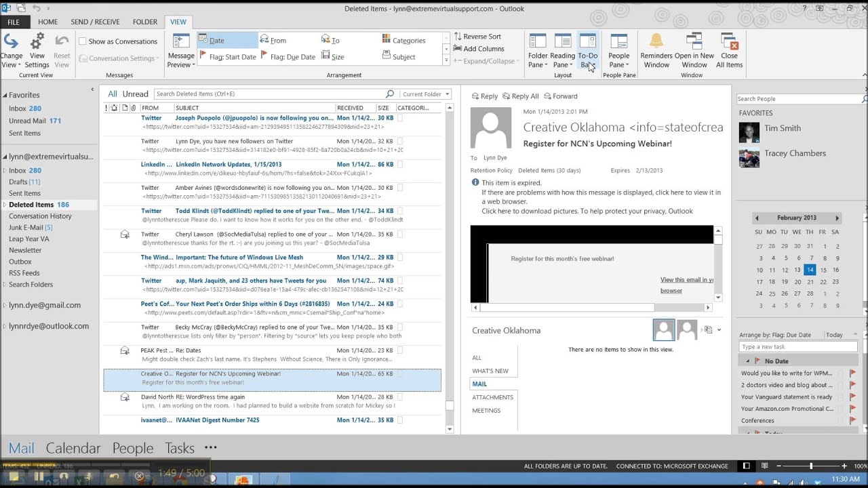Select ATTACHMENTS tab in People Pane
Screen dimensions: 868x488
coord(492,397)
